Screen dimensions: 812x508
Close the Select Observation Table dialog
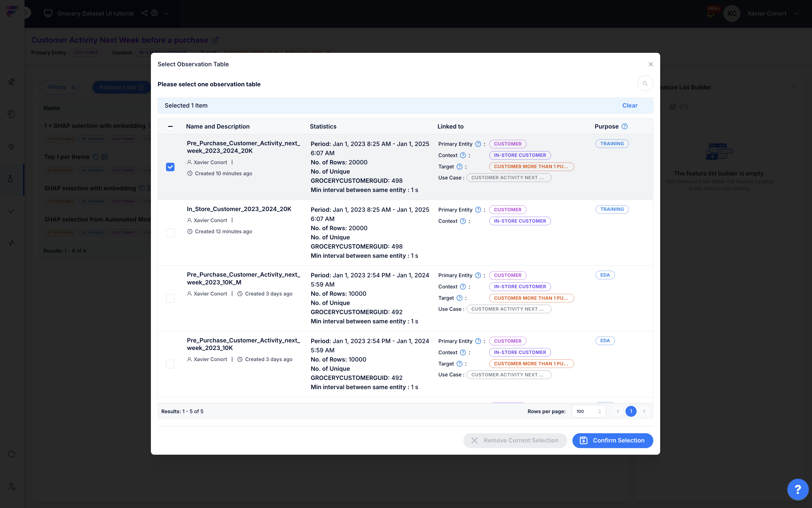650,64
